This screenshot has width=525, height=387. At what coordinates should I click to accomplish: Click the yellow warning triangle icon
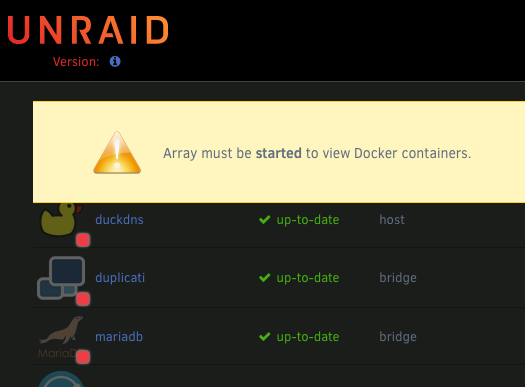tap(117, 153)
